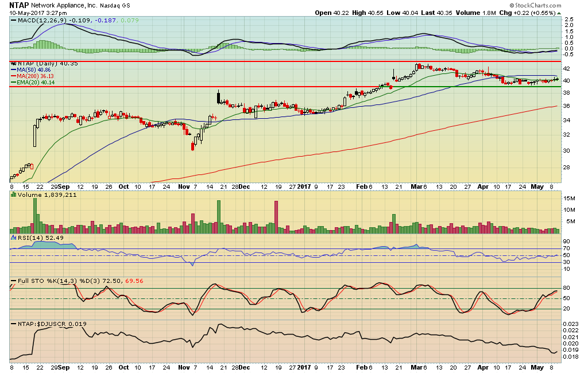Screen dimensions: 588x373
Task: Click the "Chg +0.22 (+0.55%)" change value
Action: coord(527,13)
